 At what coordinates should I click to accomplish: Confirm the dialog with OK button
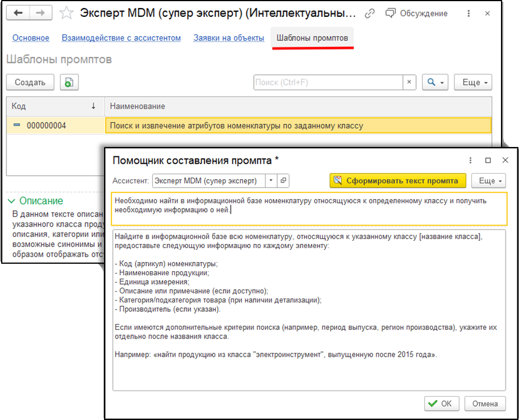coord(442,403)
